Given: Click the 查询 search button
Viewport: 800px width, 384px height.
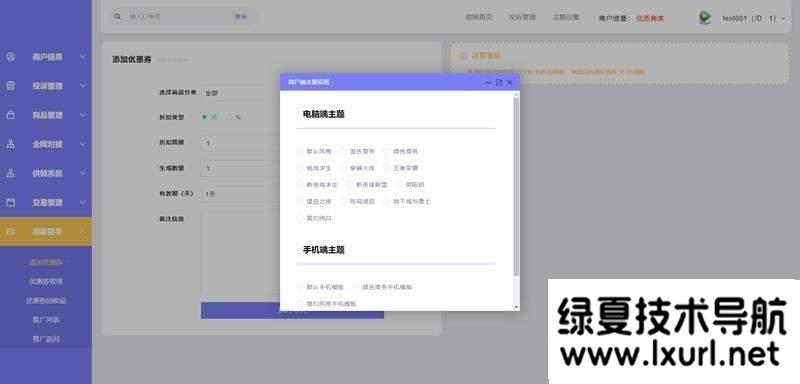Looking at the screenshot, I should coord(240,17).
